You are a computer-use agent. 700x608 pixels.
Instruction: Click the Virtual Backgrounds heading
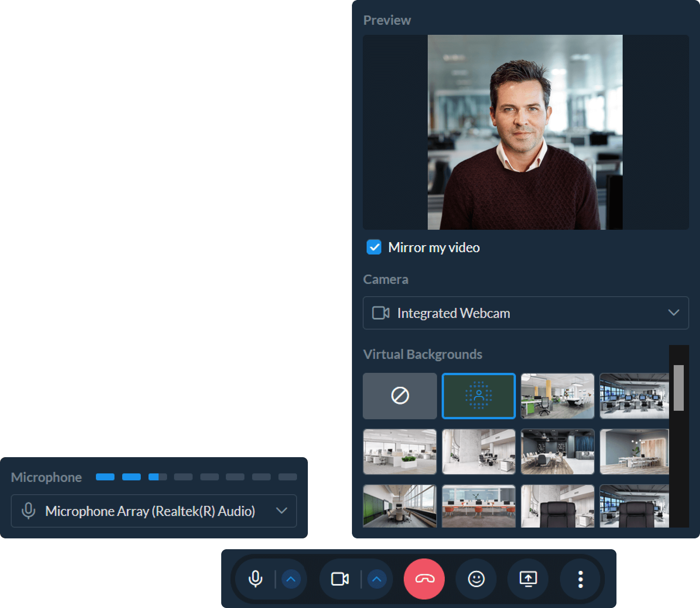pyautogui.click(x=423, y=354)
